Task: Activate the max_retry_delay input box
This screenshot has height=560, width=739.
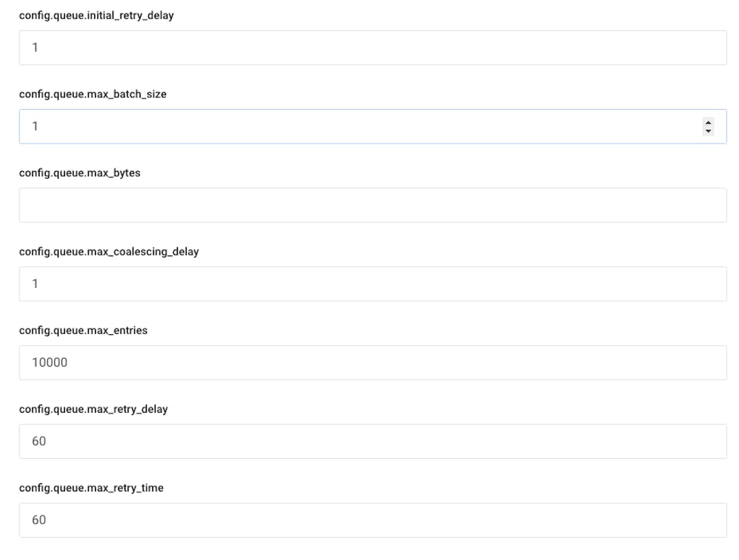Action: click(372, 441)
